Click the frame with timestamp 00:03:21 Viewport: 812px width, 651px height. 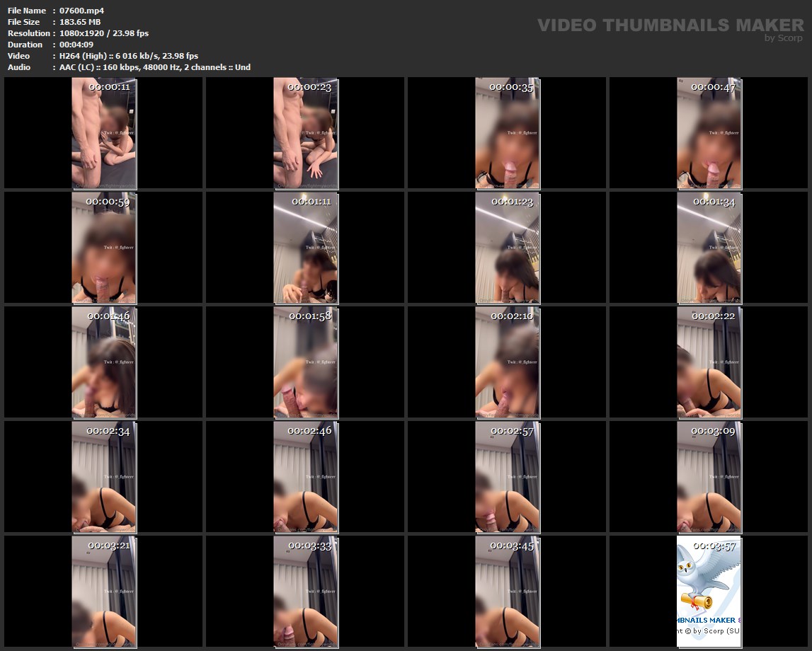pyautogui.click(x=104, y=592)
